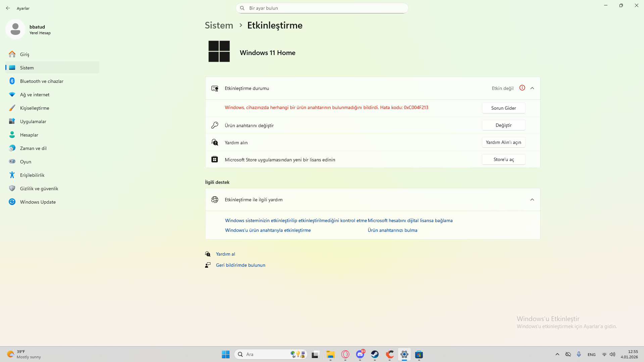Click the feedback icon beside Geri bildirimde bulunun
The width and height of the screenshot is (644, 362).
coord(208,265)
